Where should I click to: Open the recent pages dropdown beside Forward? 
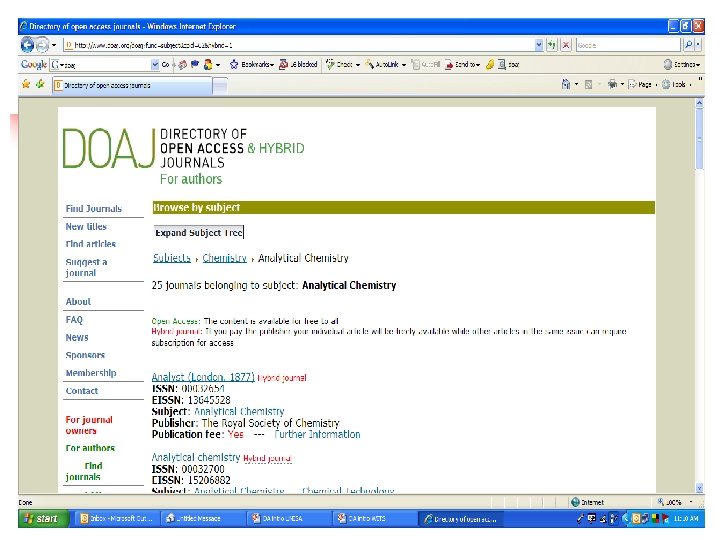pyautogui.click(x=54, y=45)
